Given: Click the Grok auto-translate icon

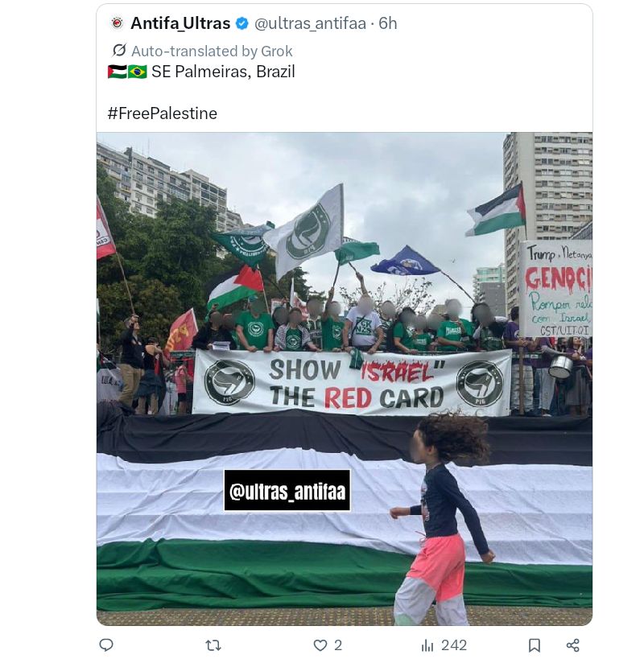Looking at the screenshot, I should 119,51.
